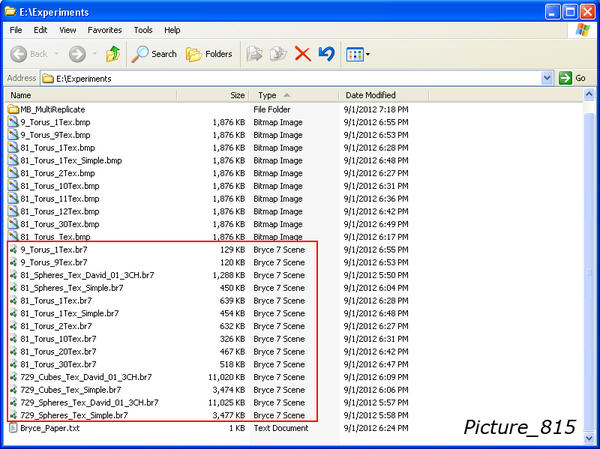Sort by Date Modified column header
600x449 pixels.
[x=384, y=95]
